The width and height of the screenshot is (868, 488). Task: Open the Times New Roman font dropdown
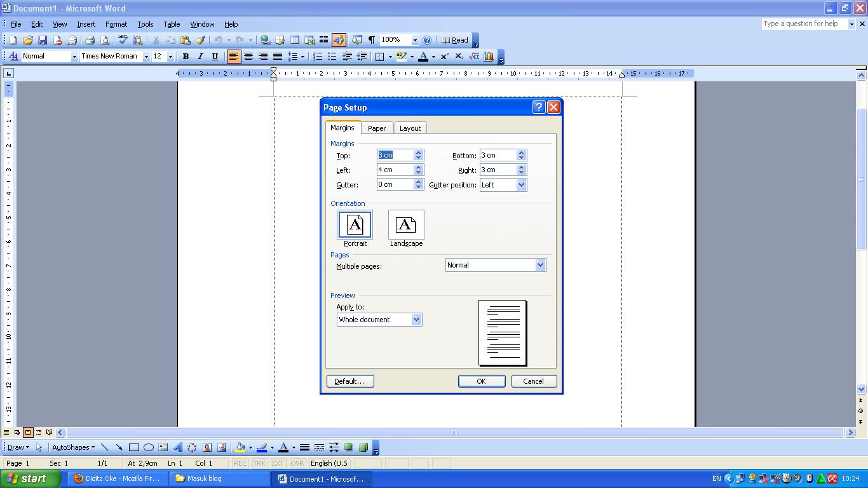click(x=146, y=57)
